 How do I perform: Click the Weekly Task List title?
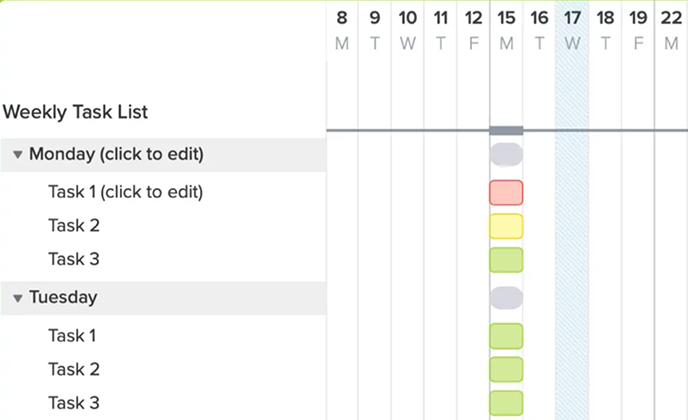tap(76, 112)
